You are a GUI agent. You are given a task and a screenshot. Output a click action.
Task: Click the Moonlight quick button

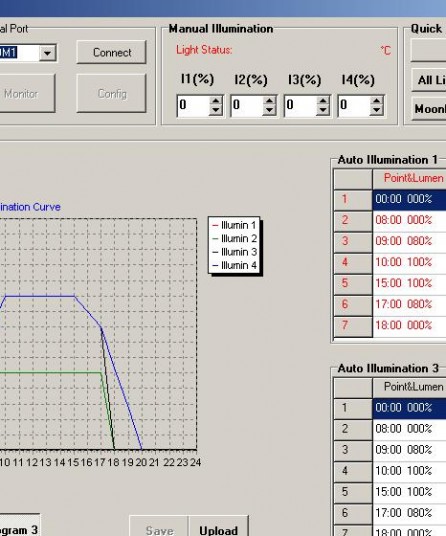(x=429, y=109)
